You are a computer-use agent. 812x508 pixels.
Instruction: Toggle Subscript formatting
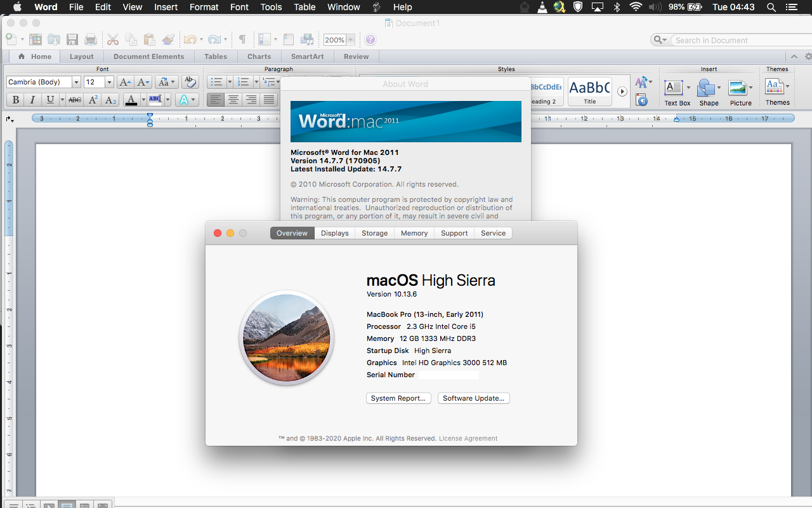point(111,100)
